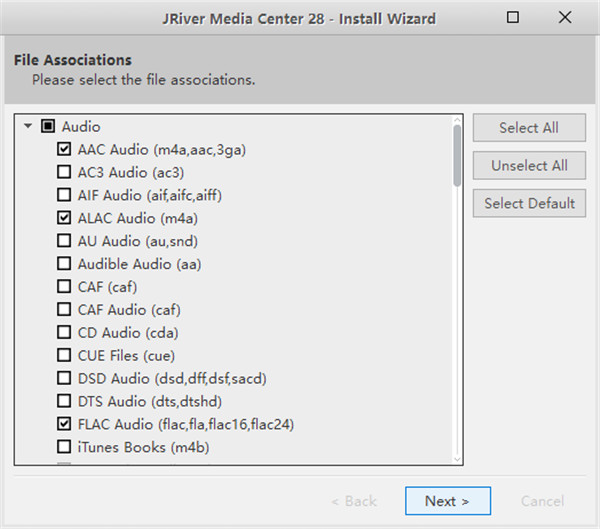Collapse the Audio tree node
The height and width of the screenshot is (529, 600).
point(28,127)
